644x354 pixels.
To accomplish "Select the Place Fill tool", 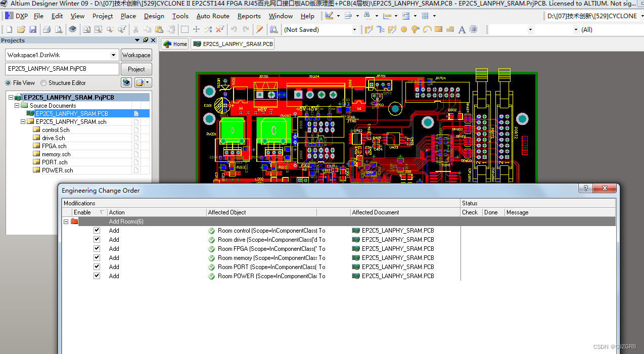I will click(x=438, y=29).
